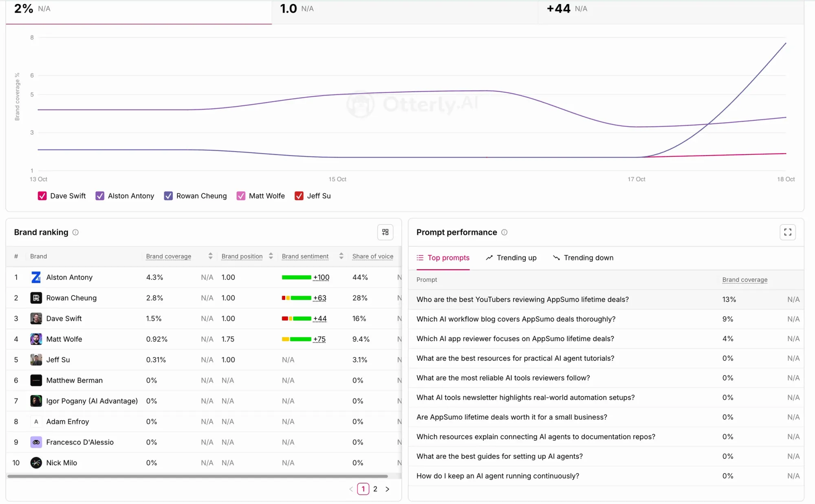Go to next brand ranking page
Image resolution: width=815 pixels, height=504 pixels.
pos(387,489)
